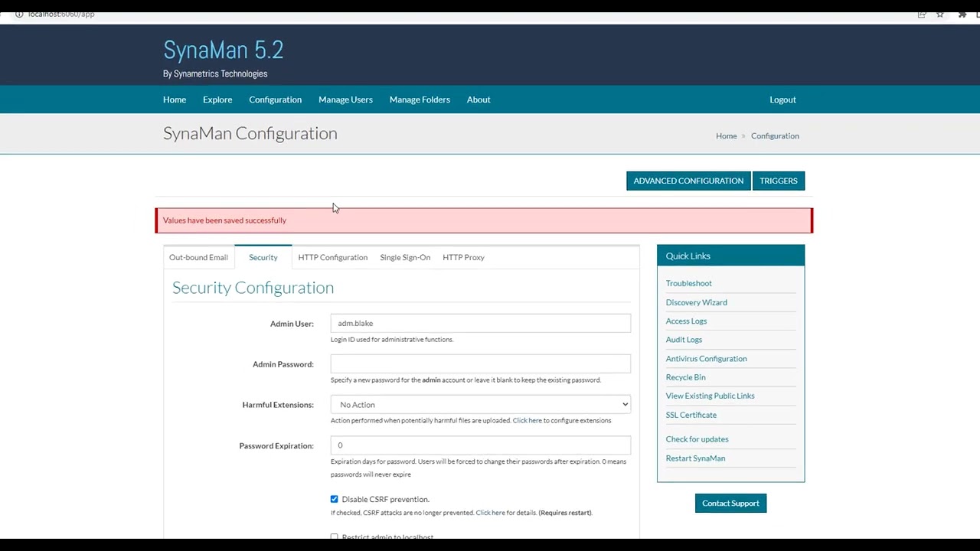Open the About menu item
Image resolution: width=980 pixels, height=551 pixels.
point(479,99)
